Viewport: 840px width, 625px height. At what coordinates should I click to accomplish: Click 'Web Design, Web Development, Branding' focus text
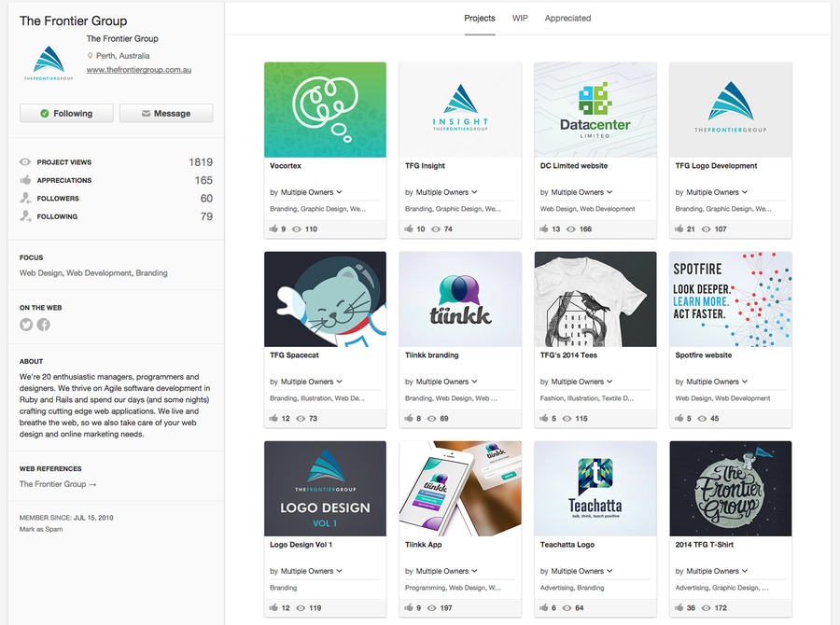point(93,273)
